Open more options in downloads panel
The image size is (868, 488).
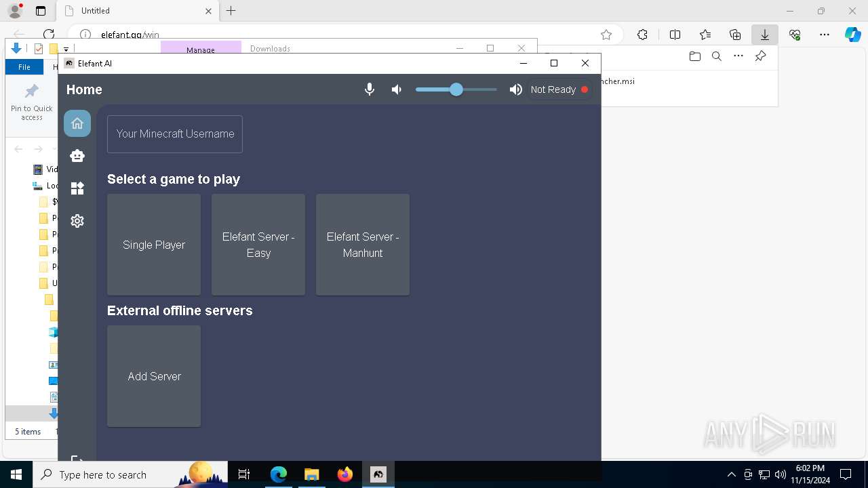pyautogui.click(x=738, y=56)
